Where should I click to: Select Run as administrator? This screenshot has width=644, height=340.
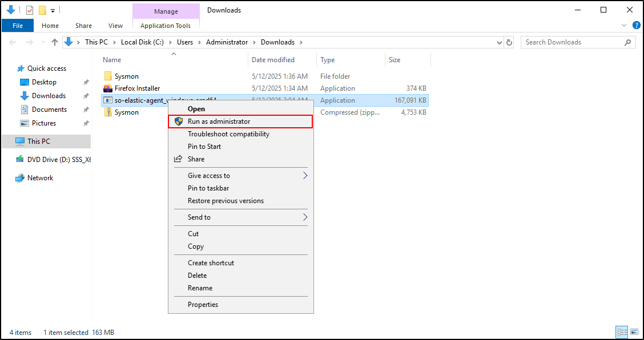point(219,122)
